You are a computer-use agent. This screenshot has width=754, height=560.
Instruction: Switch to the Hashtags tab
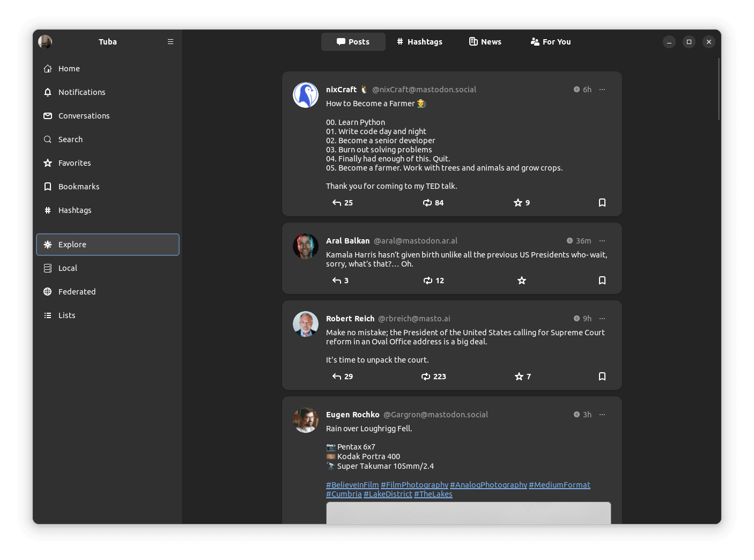[x=419, y=42]
